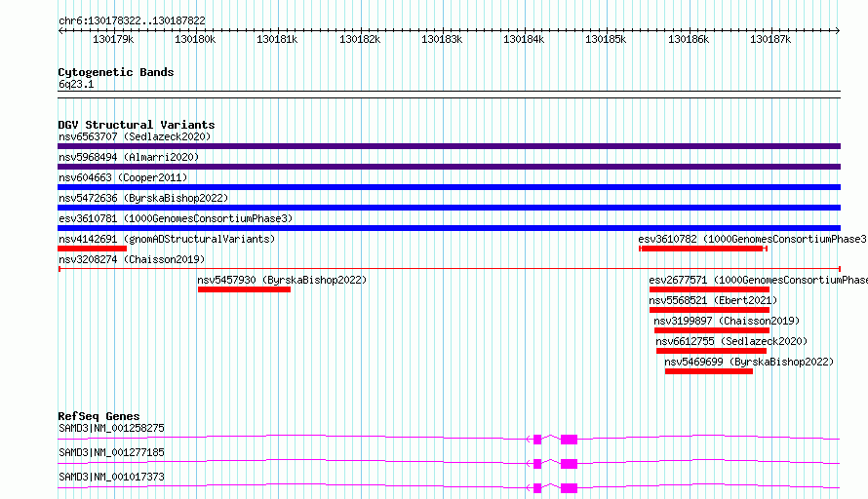Viewport: 868px width, 499px height.
Task: Click the chr6:130178322..130187822 coordinate label
Action: (132, 20)
